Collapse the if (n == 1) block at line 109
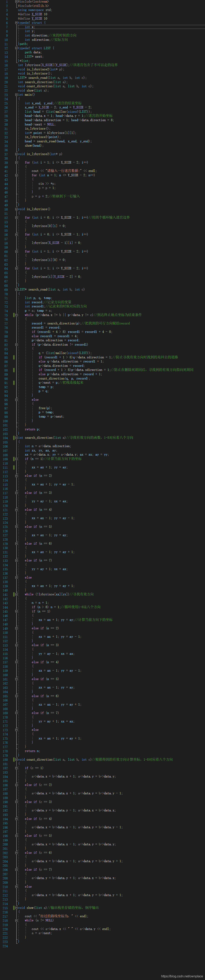205x980 pixels. pos(16,459)
